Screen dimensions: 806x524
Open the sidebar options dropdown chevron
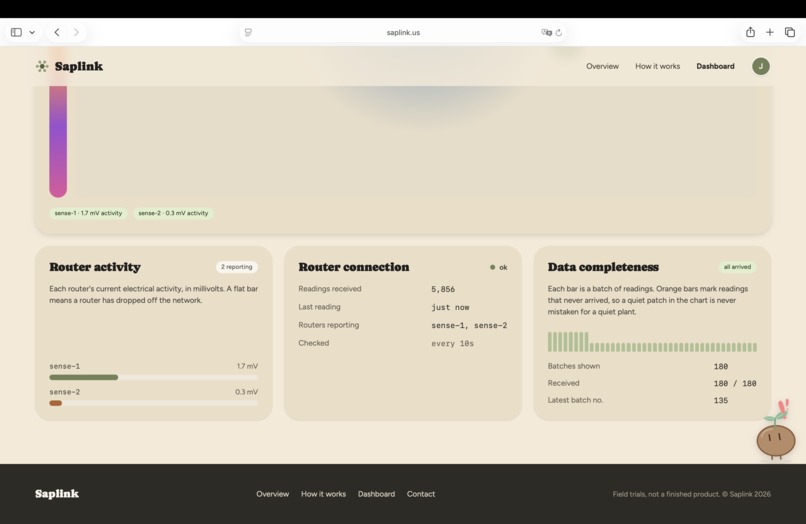tap(32, 32)
